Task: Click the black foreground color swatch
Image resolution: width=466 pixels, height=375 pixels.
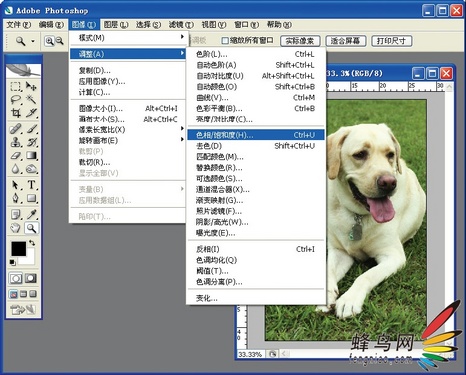Action: 18,249
